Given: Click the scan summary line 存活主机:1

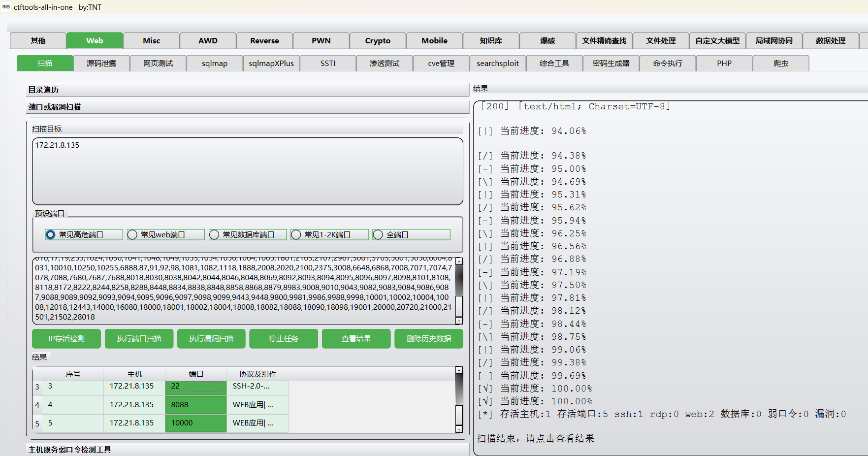Looking at the screenshot, I should (662, 414).
